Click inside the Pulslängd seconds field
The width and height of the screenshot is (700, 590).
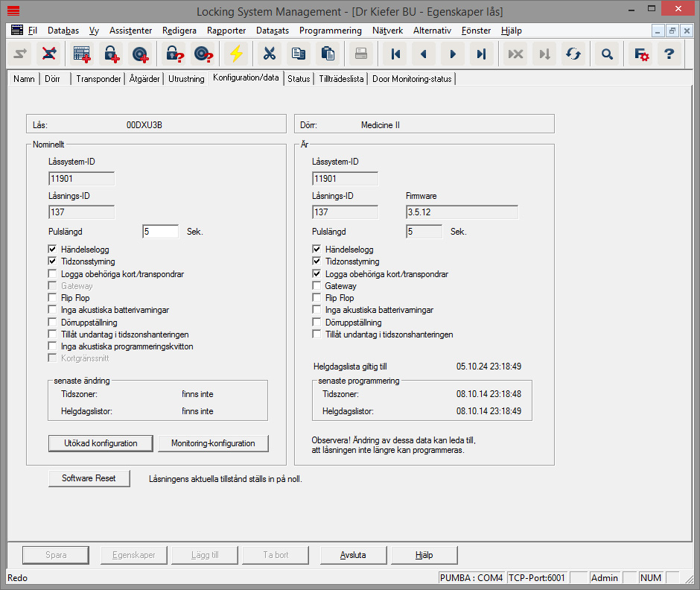tap(160, 231)
